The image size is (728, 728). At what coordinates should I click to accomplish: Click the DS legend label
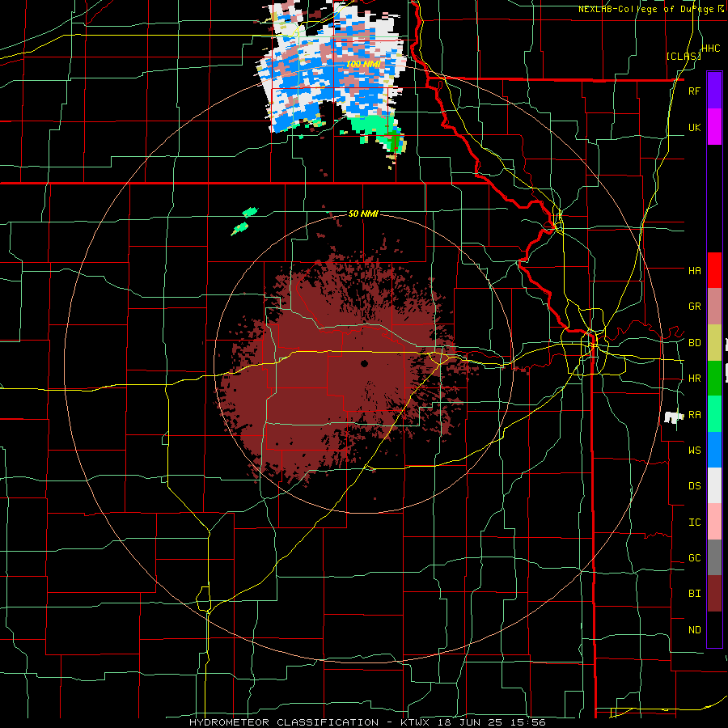[694, 485]
